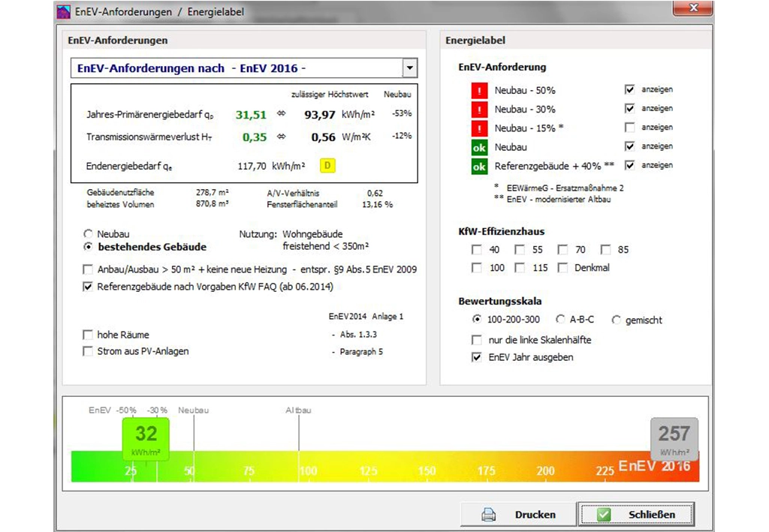Click the yellow D energy class badge
Image resolution: width=769 pixels, height=532 pixels.
click(x=328, y=166)
